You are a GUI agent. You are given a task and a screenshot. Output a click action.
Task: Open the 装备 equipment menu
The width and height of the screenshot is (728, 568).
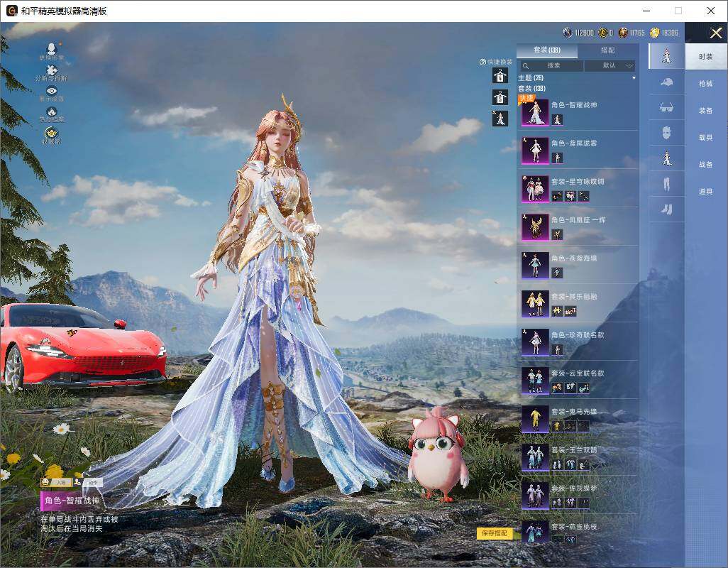click(x=706, y=111)
